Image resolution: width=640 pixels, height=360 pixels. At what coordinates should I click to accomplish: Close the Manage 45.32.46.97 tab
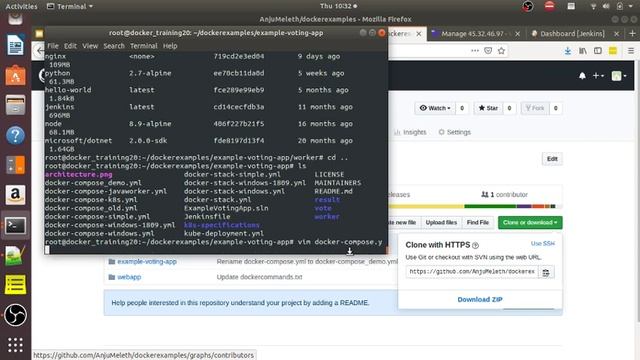point(518,34)
